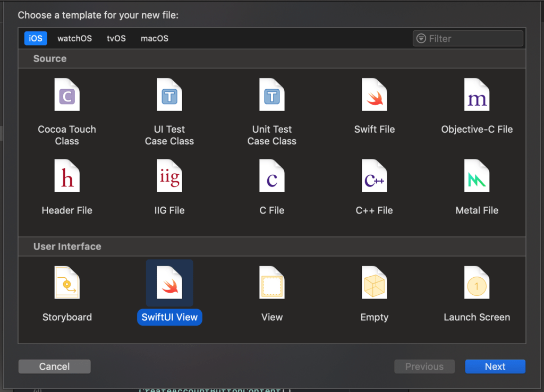This screenshot has height=392, width=544.
Task: Pick the IIG File template icon
Action: tap(169, 175)
